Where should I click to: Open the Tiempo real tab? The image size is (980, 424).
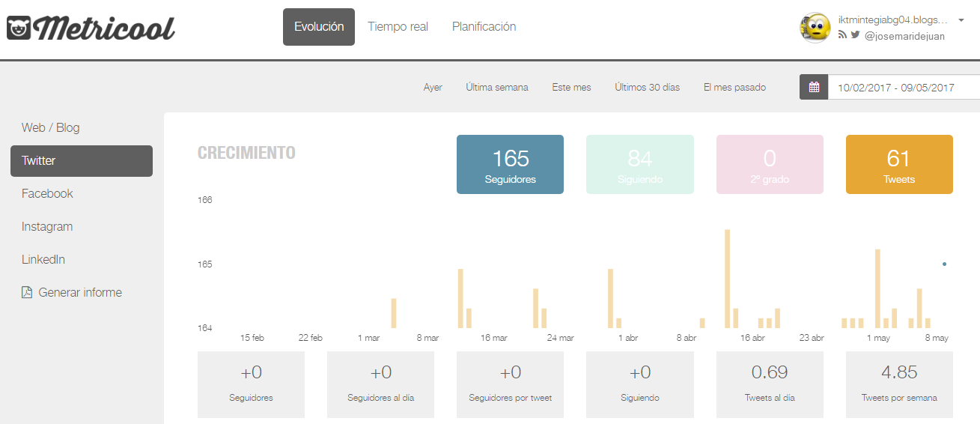click(398, 27)
